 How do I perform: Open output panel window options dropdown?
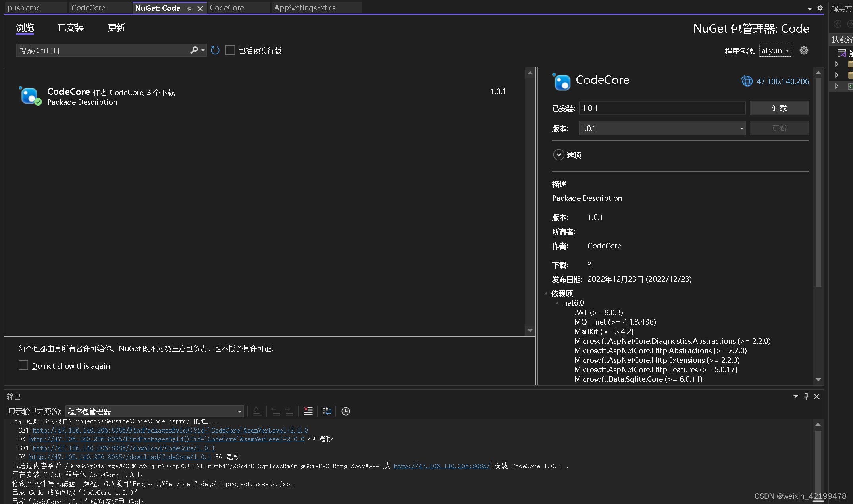pos(795,396)
